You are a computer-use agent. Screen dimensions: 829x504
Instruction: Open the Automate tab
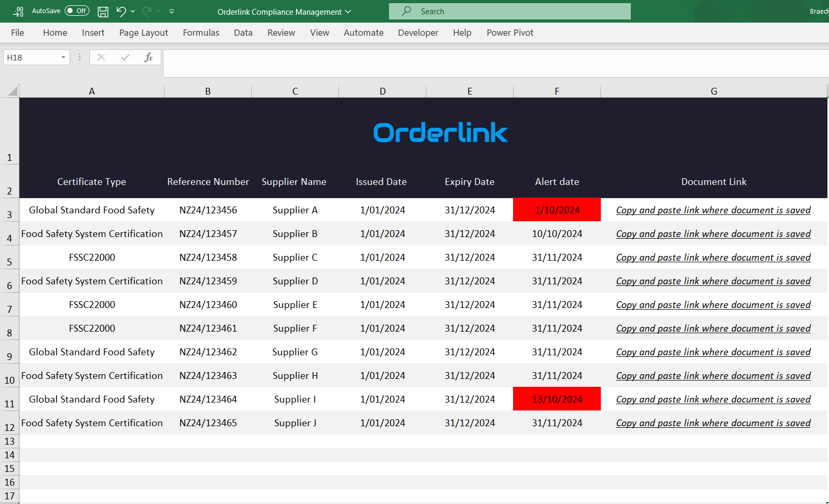coord(364,33)
